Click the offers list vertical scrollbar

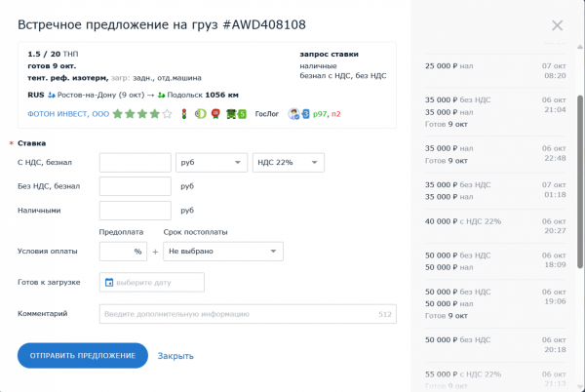(580, 181)
